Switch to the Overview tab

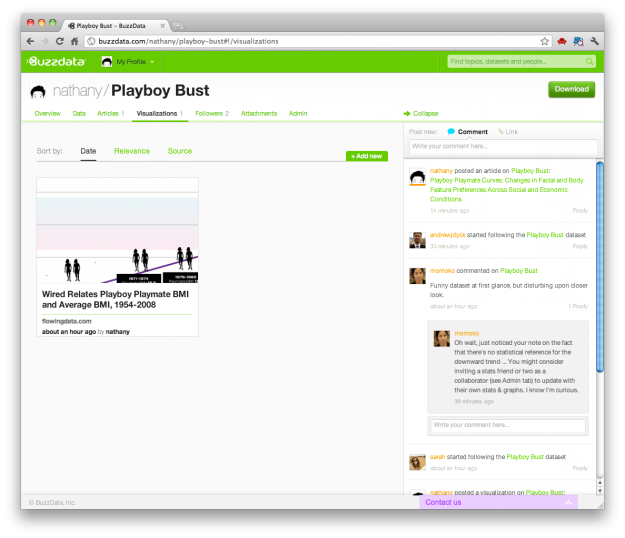click(47, 114)
